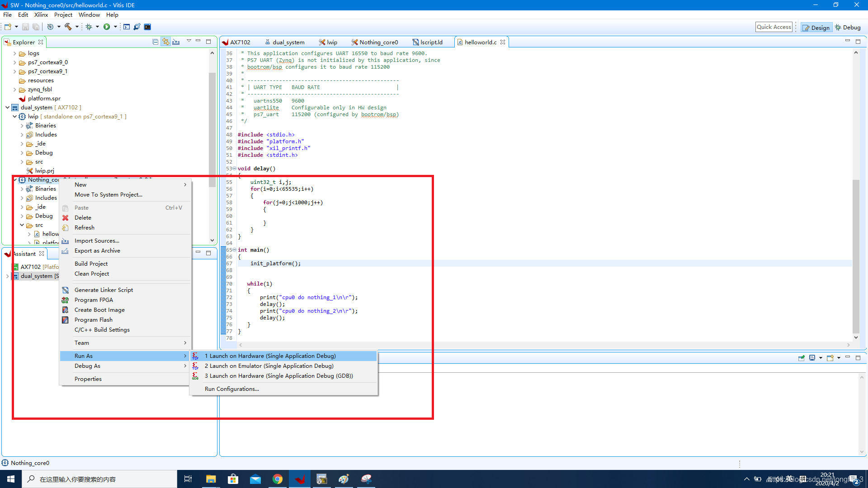Toggle fold marker on main function
The width and height of the screenshot is (868, 488).
click(x=234, y=250)
